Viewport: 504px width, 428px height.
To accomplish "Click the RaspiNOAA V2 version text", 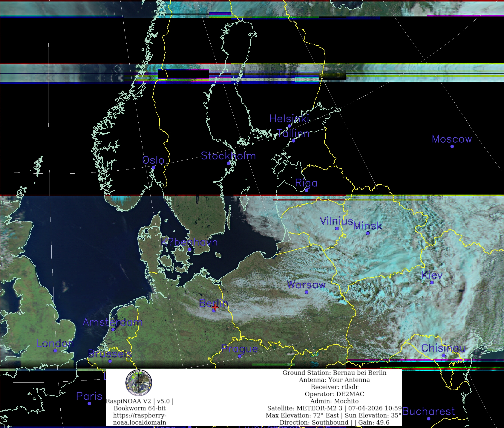I will pyautogui.click(x=140, y=401).
